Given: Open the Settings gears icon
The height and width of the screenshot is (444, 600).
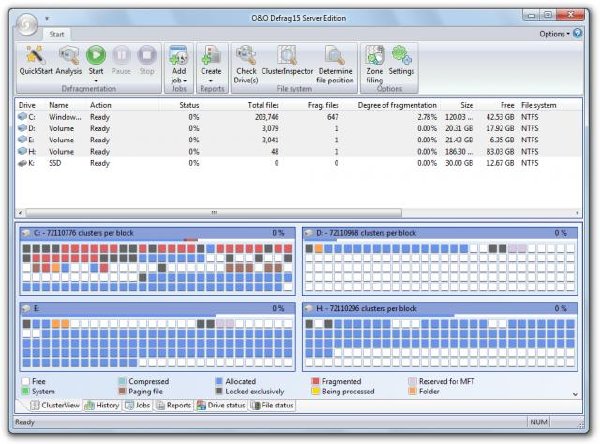Looking at the screenshot, I should click(401, 56).
